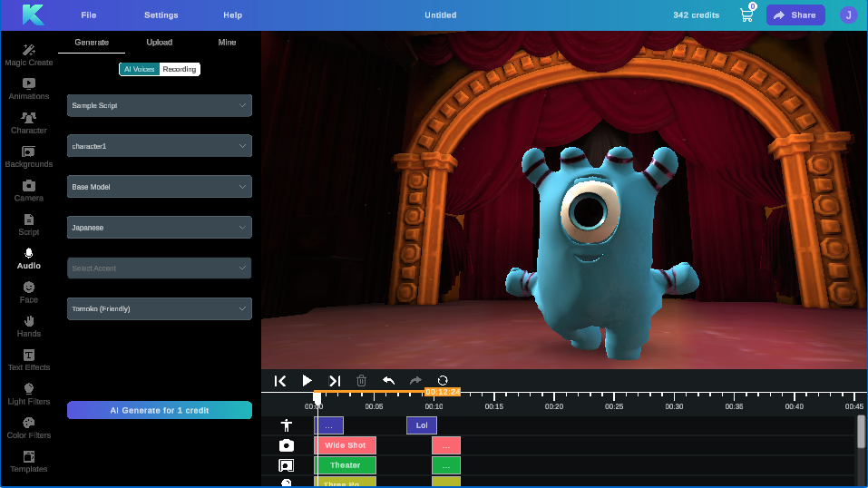Image resolution: width=868 pixels, height=488 pixels.
Task: Expand the Sample Script dropdown
Action: (160, 105)
